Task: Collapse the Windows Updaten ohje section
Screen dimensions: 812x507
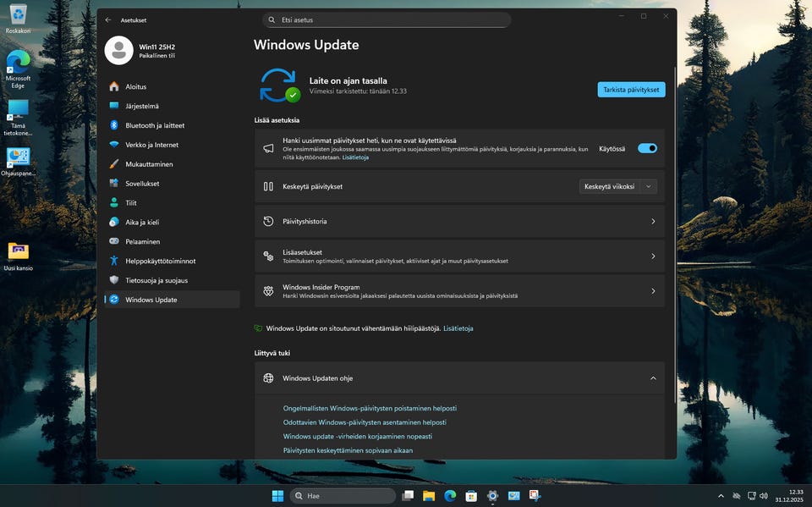Action: tap(653, 378)
